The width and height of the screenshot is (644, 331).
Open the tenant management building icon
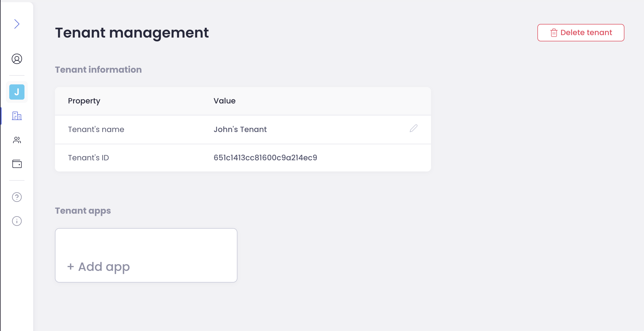(x=17, y=116)
